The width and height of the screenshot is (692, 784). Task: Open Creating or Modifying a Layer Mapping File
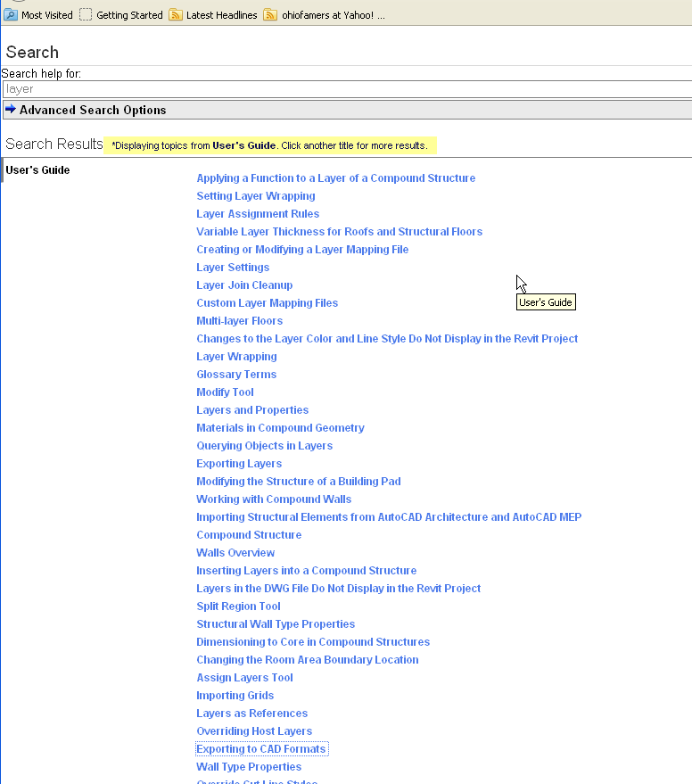coord(302,250)
